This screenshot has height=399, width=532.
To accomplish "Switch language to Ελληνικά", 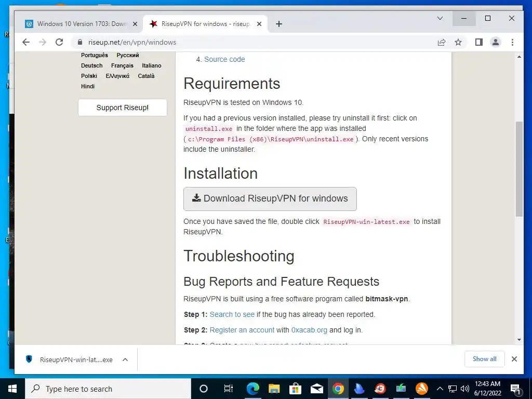I will click(x=117, y=76).
